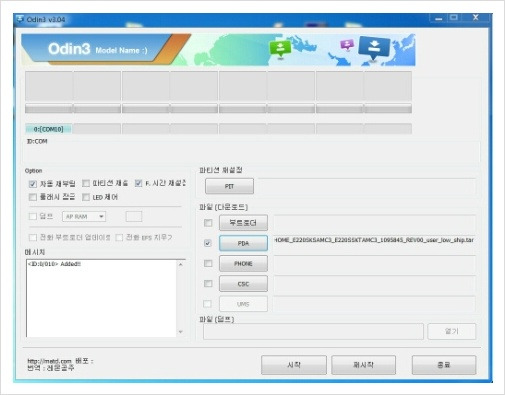Uncheck the checkbox beside the PDA button
Image resolution: width=505 pixels, height=395 pixels.
(x=208, y=243)
